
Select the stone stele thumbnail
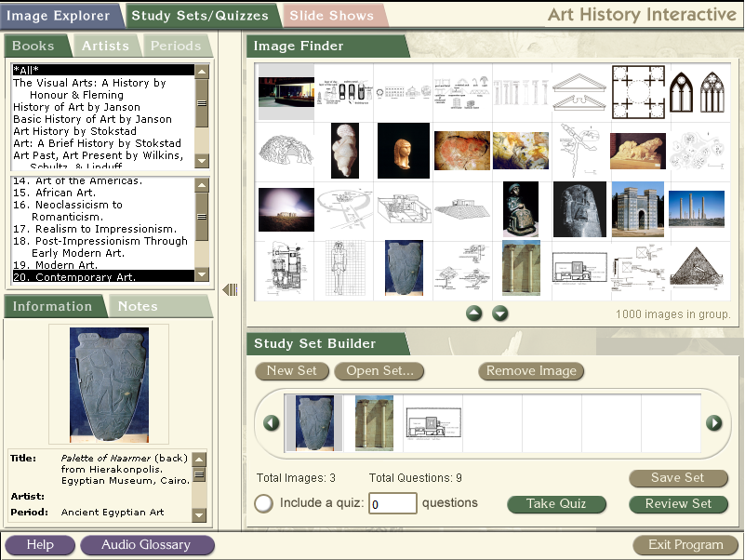[x=579, y=209]
